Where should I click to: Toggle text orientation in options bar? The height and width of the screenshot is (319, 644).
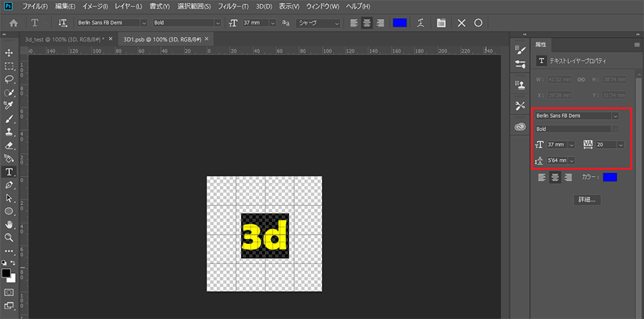pyautogui.click(x=63, y=23)
